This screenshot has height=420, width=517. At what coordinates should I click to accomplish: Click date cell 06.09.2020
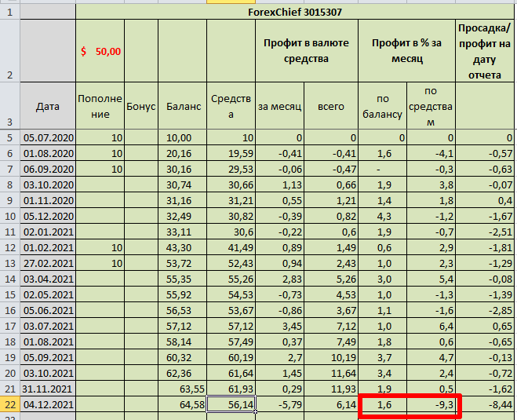pos(48,169)
